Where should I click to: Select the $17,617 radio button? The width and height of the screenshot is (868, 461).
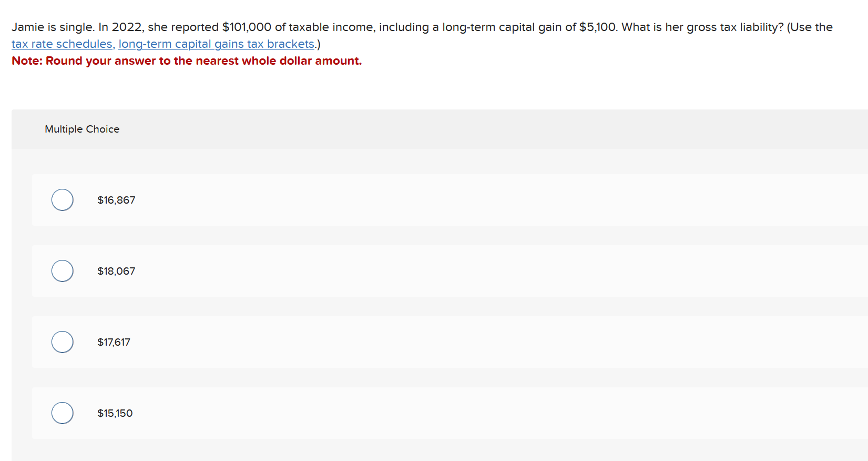(x=62, y=342)
